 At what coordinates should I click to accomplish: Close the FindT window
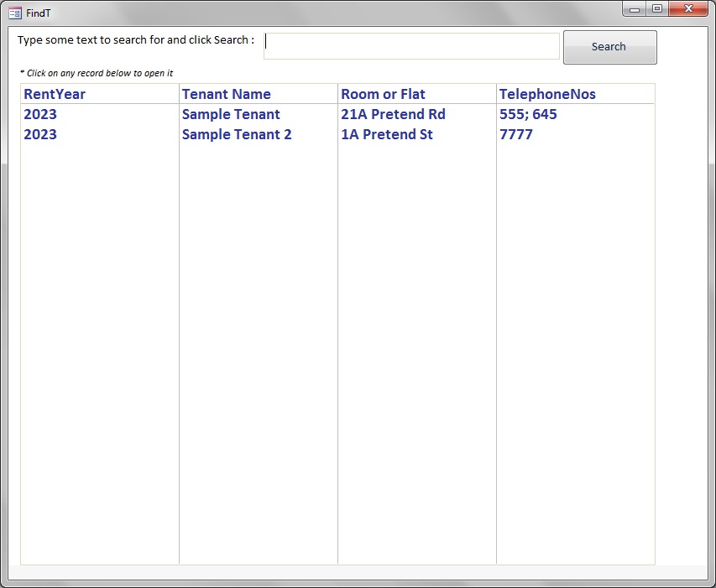click(688, 9)
